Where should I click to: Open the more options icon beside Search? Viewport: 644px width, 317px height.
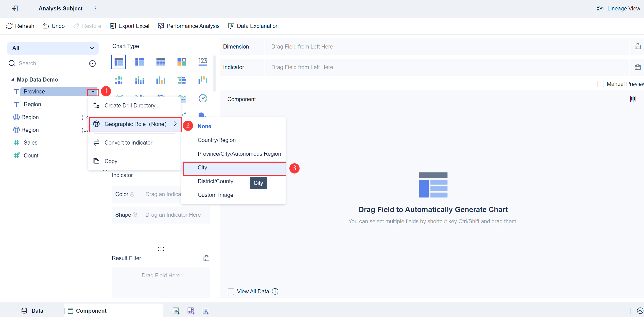coord(92,64)
